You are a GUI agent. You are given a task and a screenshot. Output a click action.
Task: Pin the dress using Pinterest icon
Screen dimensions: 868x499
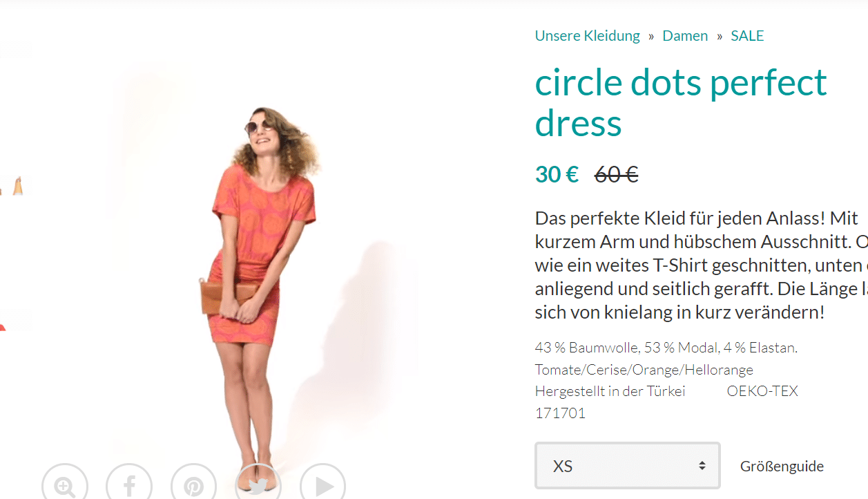click(x=194, y=486)
